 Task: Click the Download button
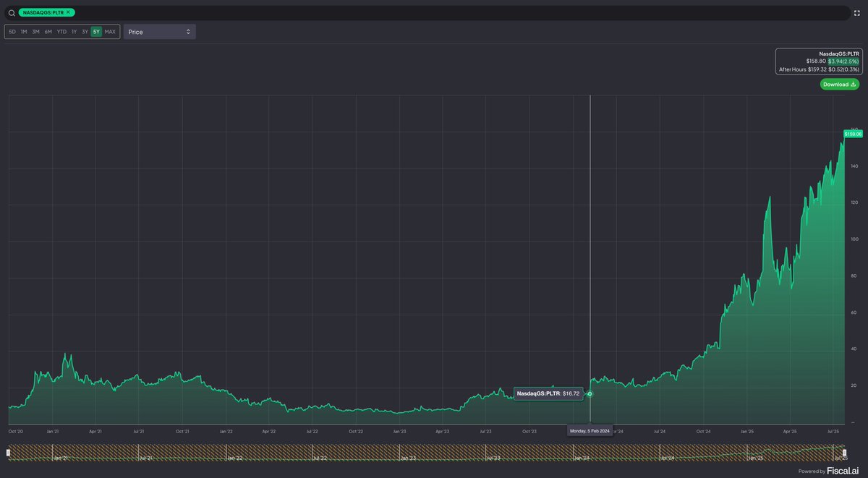point(840,84)
